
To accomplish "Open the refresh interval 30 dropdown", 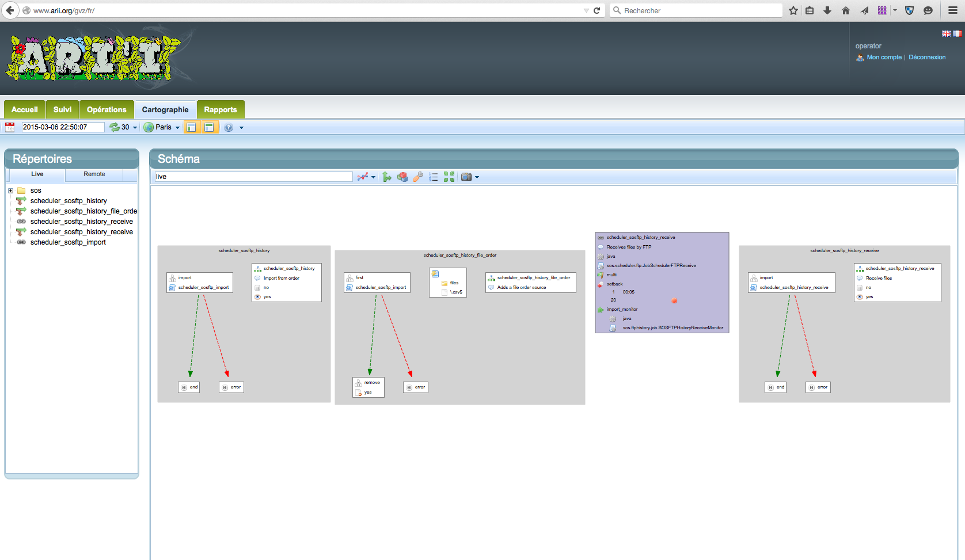I will tap(124, 127).
